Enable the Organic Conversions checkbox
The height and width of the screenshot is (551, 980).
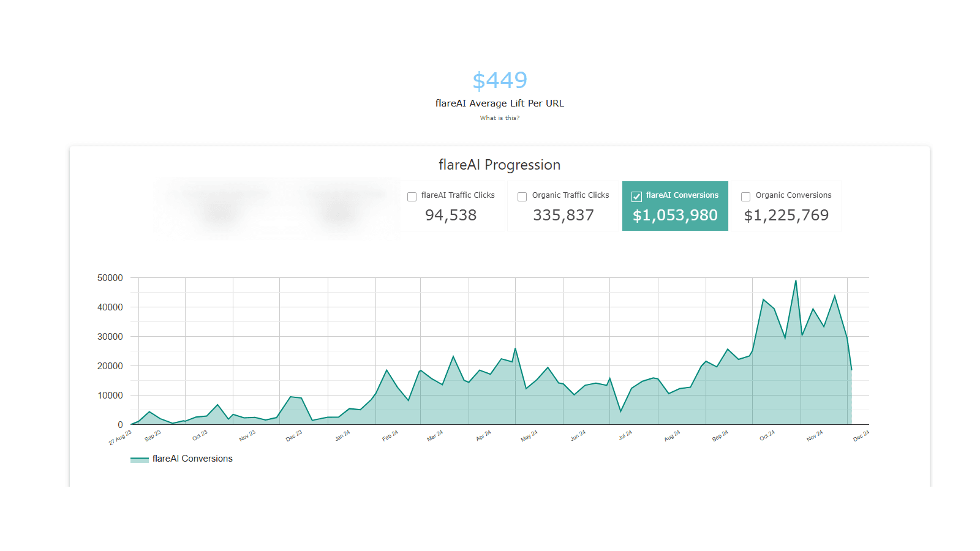746,197
